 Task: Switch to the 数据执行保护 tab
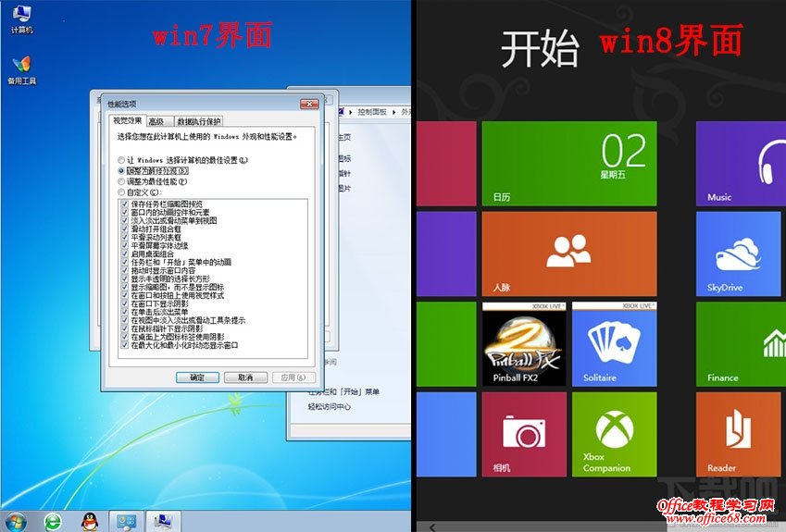[198, 122]
